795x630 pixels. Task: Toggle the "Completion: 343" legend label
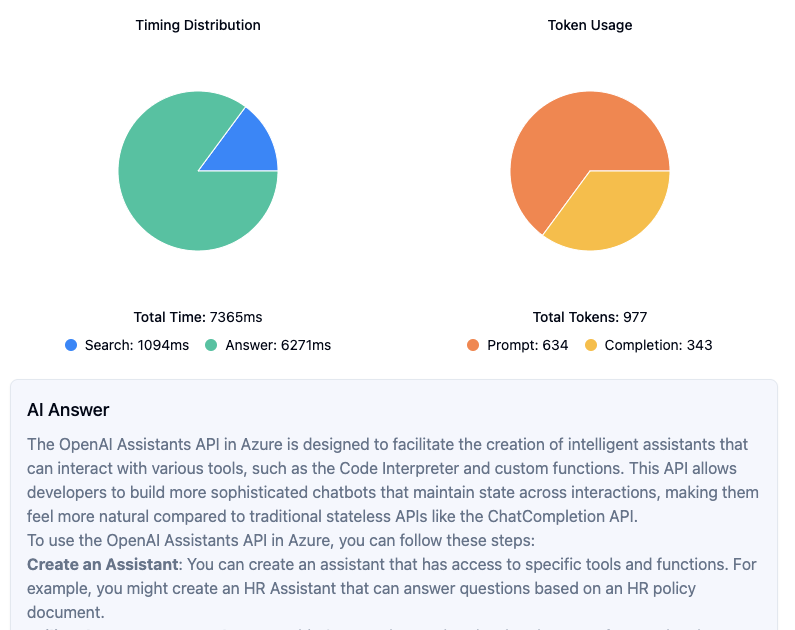(x=658, y=345)
